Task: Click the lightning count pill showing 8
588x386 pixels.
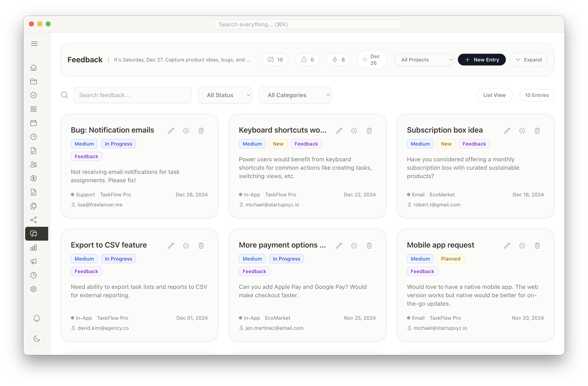Action: pos(338,60)
